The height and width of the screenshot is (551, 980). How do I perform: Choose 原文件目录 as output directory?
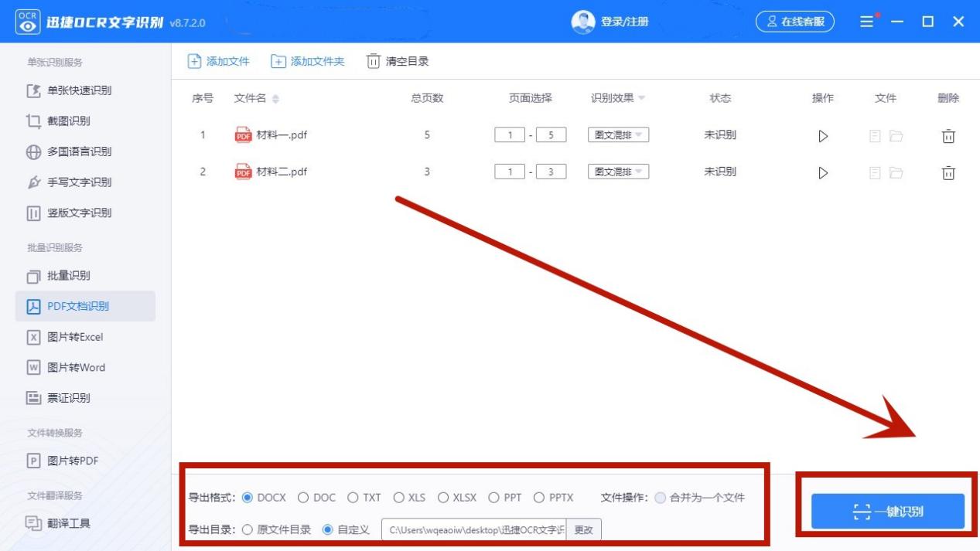(x=248, y=530)
